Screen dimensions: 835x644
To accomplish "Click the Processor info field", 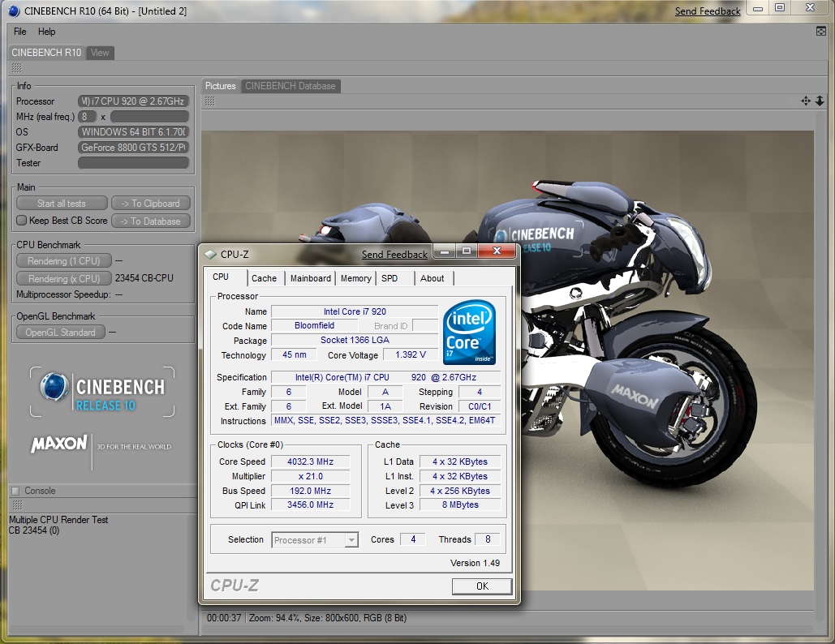I will (x=133, y=101).
